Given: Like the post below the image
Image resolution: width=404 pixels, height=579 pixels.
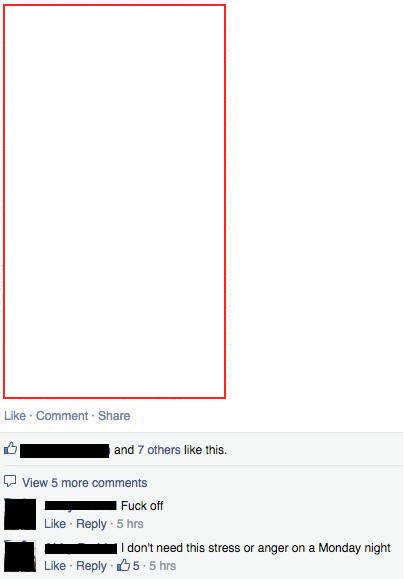Looking at the screenshot, I should point(15,416).
